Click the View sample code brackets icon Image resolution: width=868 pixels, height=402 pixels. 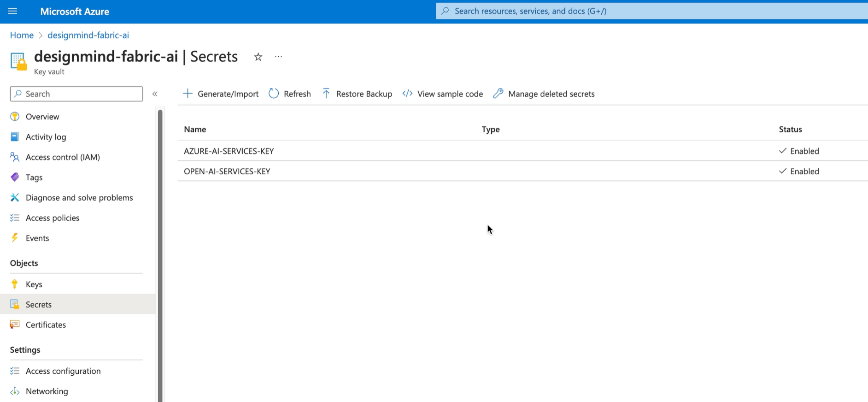407,94
